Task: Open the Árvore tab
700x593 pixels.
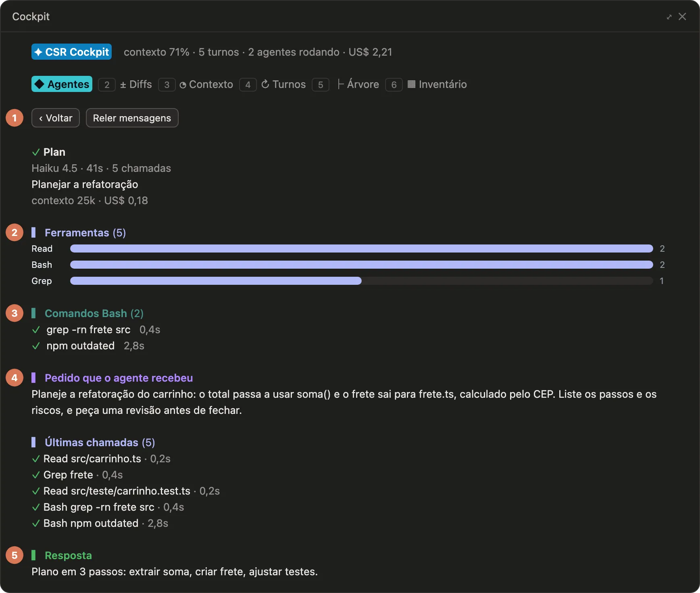Action: coord(358,84)
